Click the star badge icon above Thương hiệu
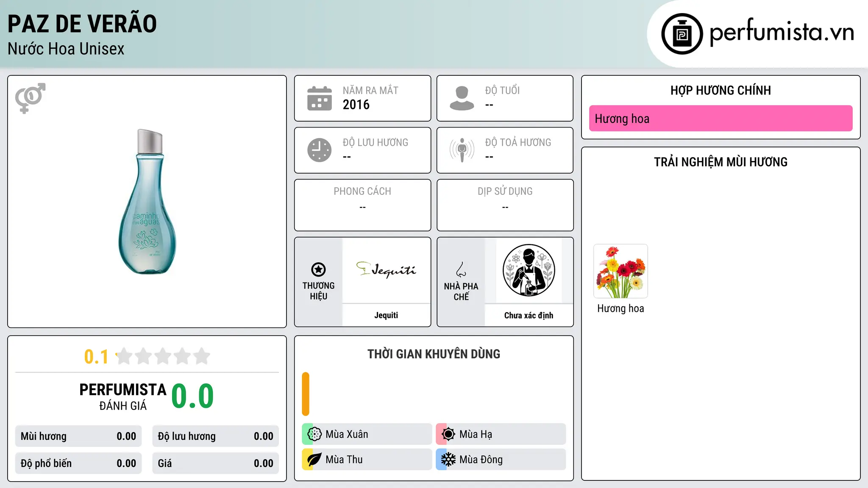Image resolution: width=868 pixels, height=488 pixels. 318,269
